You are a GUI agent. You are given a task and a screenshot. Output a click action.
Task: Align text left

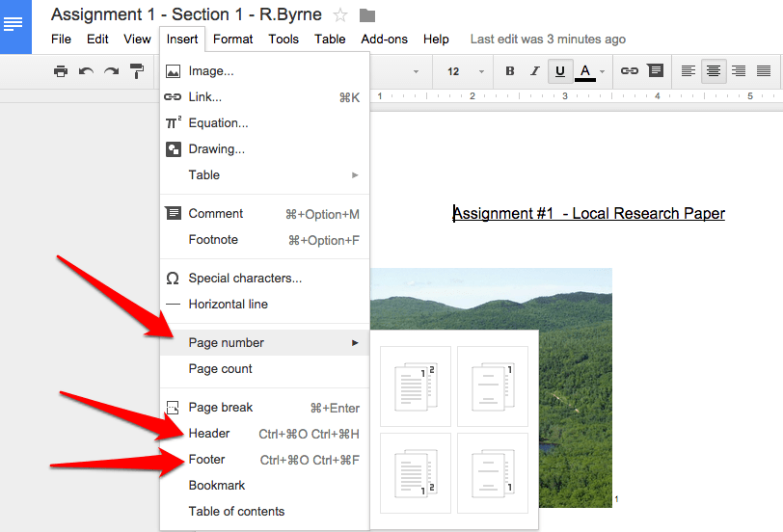tap(688, 71)
